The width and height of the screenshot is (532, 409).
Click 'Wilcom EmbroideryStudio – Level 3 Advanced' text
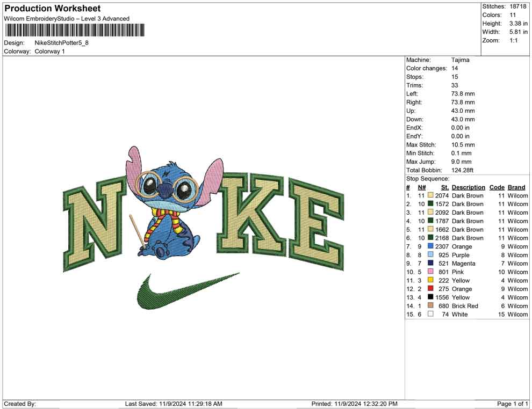coord(67,19)
